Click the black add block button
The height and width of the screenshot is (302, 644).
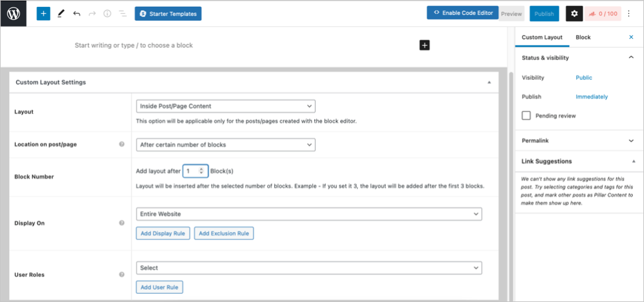[x=425, y=45]
